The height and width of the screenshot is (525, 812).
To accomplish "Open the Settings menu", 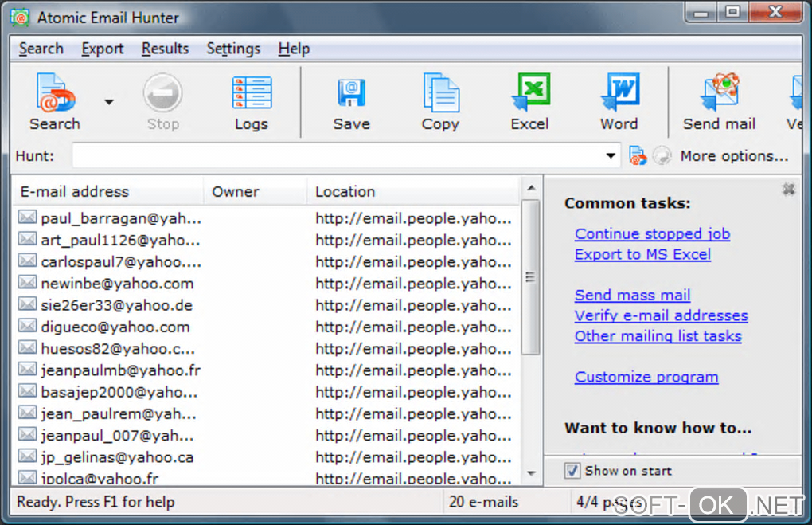I will coord(233,49).
